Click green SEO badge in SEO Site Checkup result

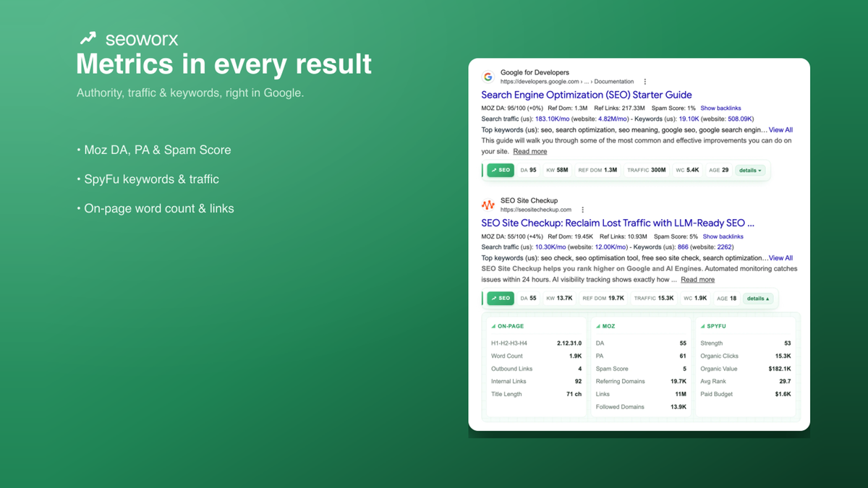501,298
